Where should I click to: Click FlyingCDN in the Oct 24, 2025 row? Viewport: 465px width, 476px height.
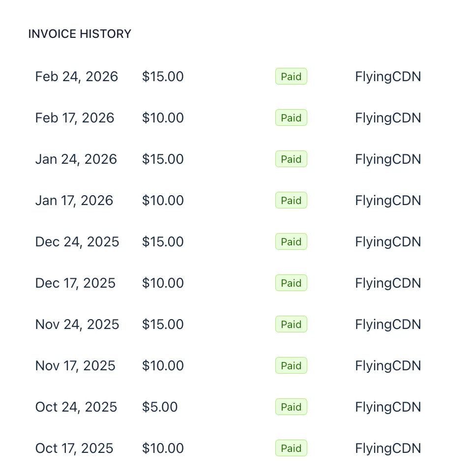(x=388, y=407)
